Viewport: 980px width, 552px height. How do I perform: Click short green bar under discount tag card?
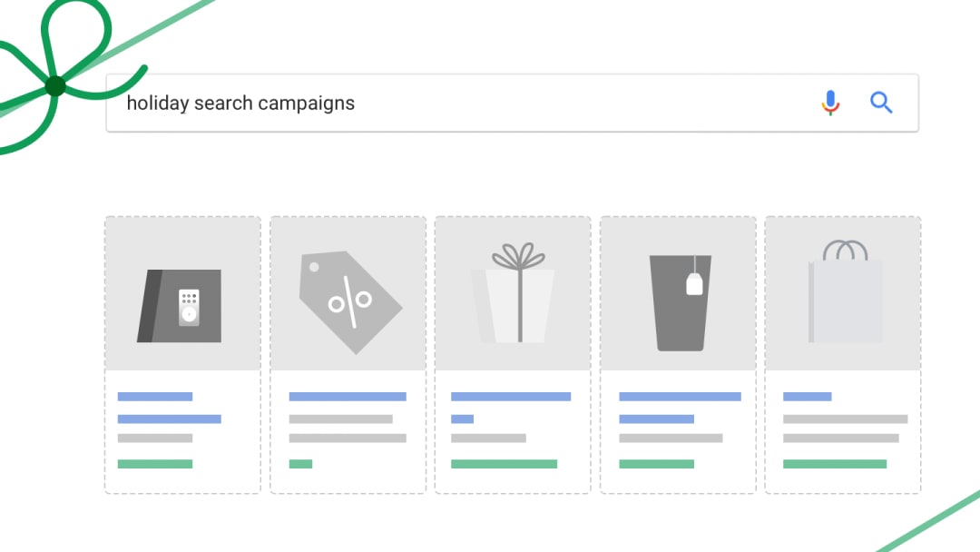(x=300, y=464)
